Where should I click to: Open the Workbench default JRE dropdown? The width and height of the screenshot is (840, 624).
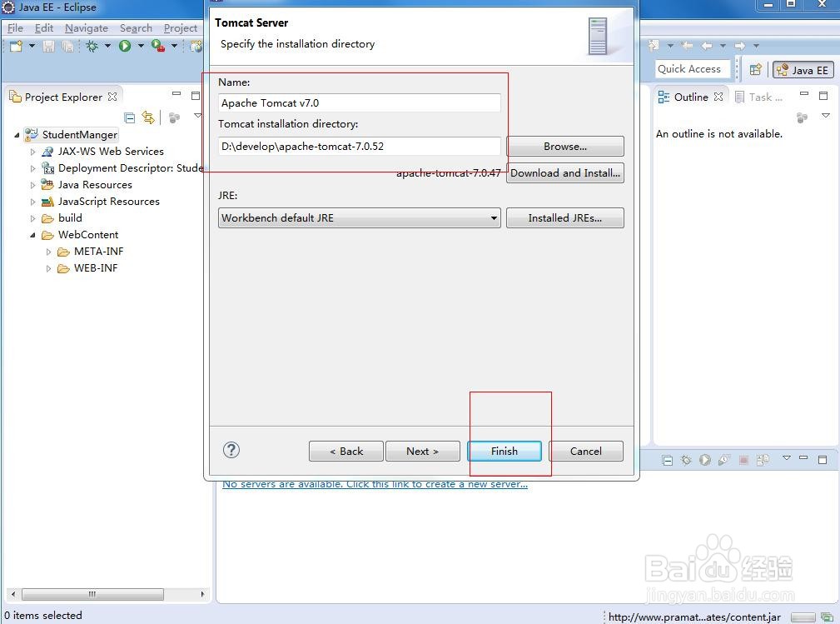360,218
